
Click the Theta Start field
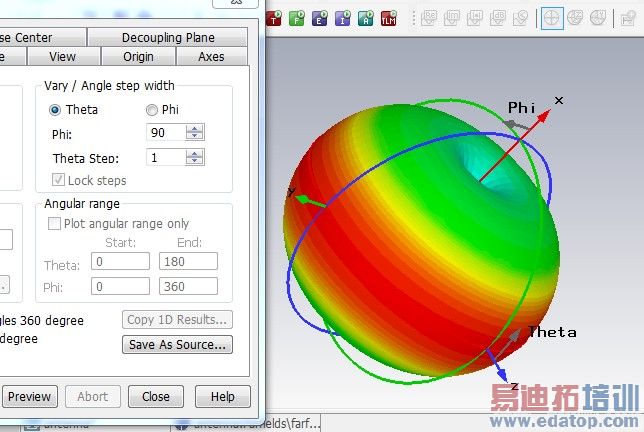120,261
